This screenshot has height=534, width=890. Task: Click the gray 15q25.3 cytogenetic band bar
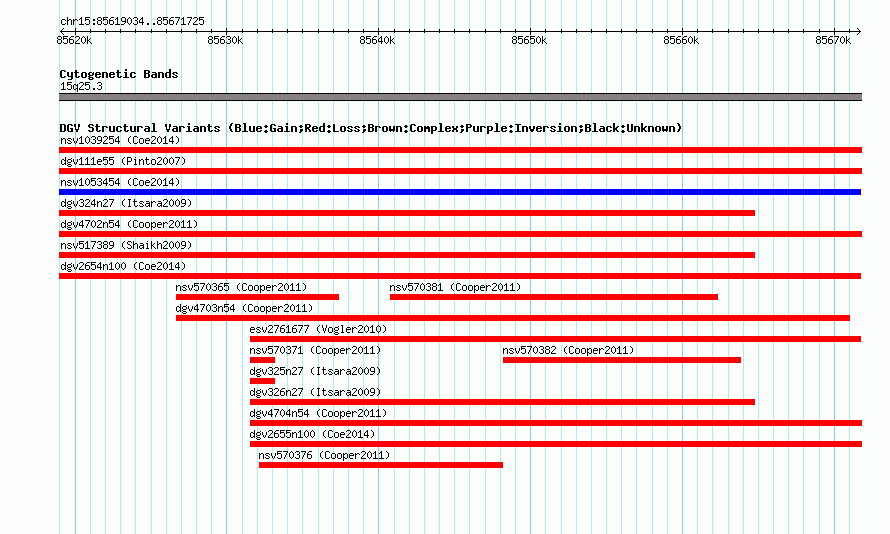pyautogui.click(x=460, y=97)
